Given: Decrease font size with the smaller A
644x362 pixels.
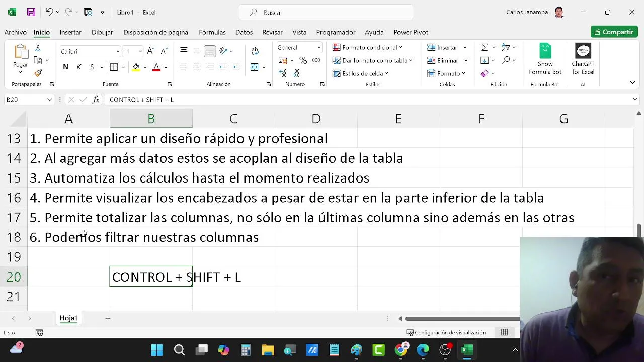Looking at the screenshot, I should (164, 51).
